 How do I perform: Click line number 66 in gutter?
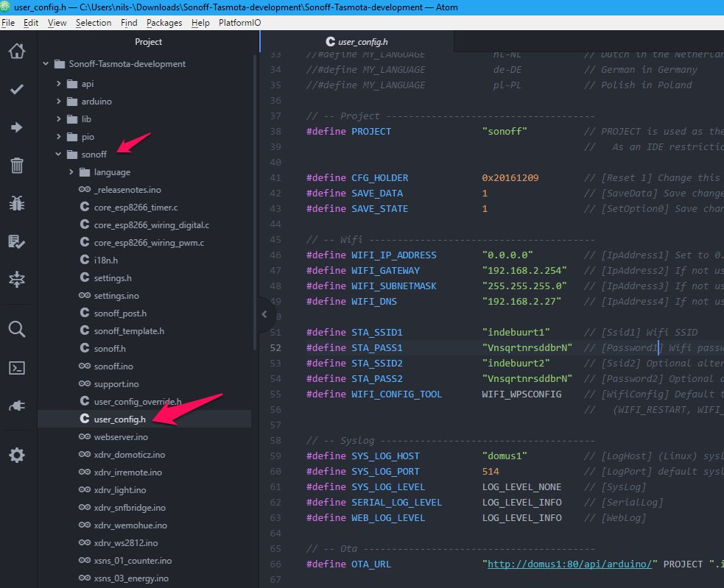click(275, 564)
